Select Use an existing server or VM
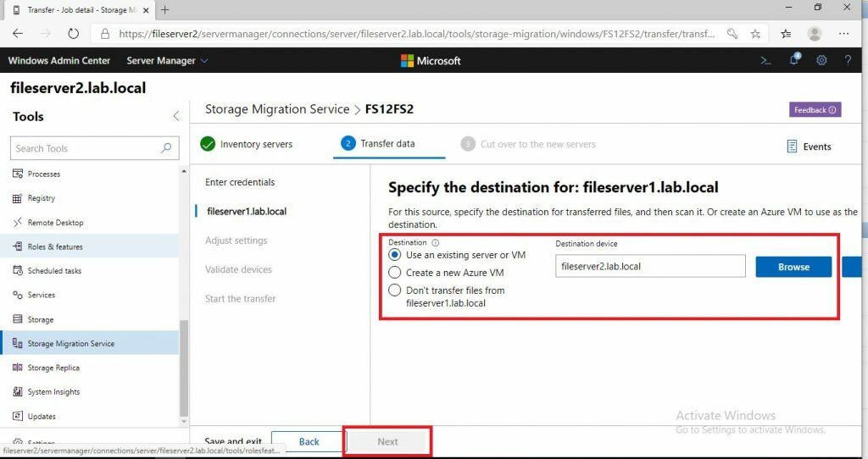 click(x=394, y=255)
